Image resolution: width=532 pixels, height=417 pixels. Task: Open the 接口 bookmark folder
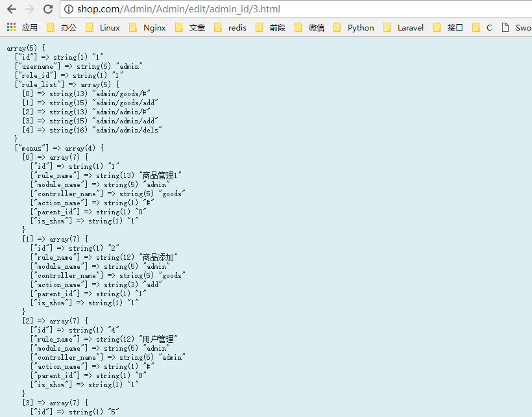pos(448,27)
